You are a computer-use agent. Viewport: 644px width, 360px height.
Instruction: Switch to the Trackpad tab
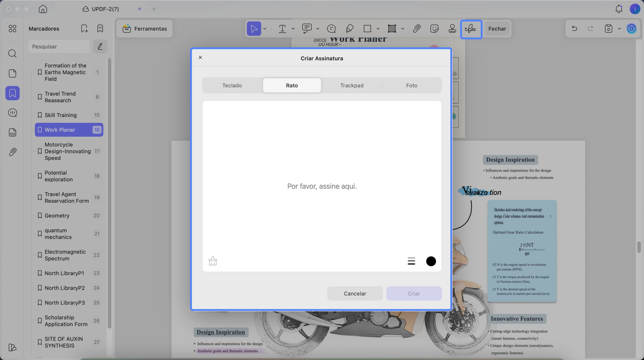pos(352,85)
